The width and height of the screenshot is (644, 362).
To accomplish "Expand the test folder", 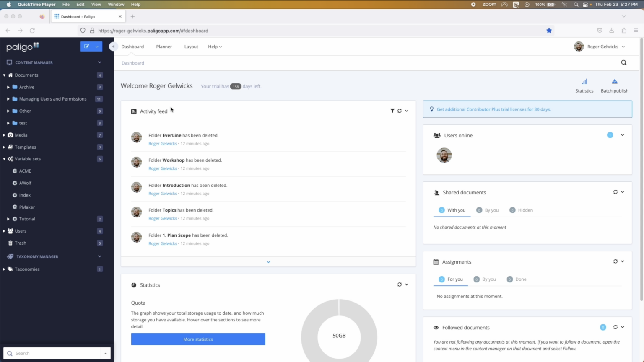I will pyautogui.click(x=8, y=123).
